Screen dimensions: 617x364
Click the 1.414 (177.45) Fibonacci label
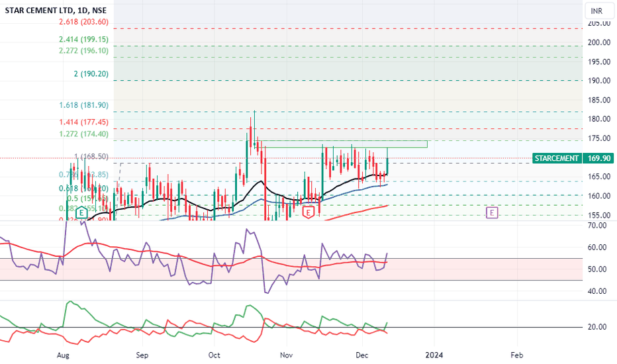[x=84, y=122]
